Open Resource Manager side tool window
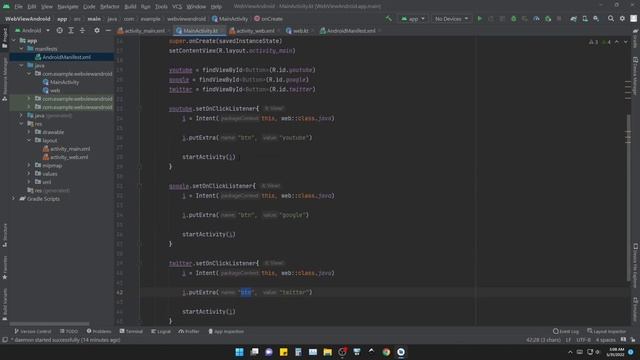The image size is (640, 360). pos(4,79)
